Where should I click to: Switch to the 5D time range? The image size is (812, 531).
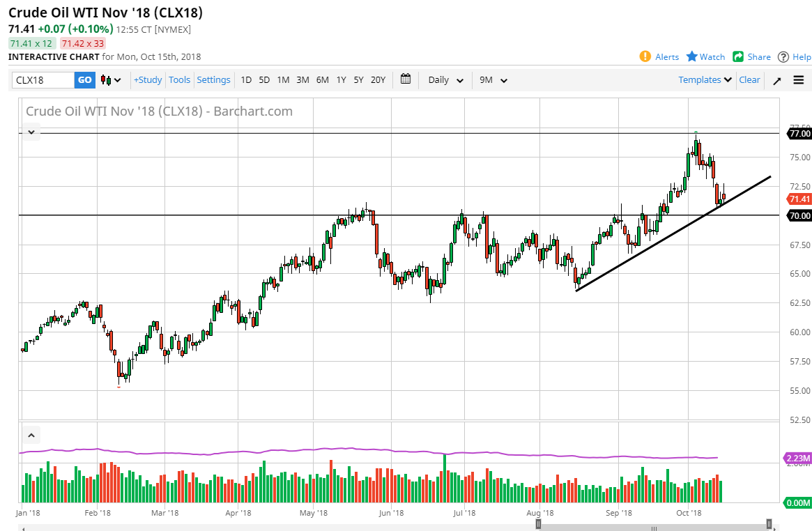click(x=264, y=79)
